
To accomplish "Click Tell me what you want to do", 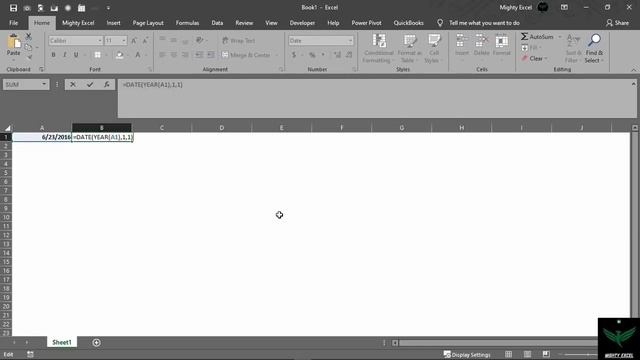I will click(484, 23).
